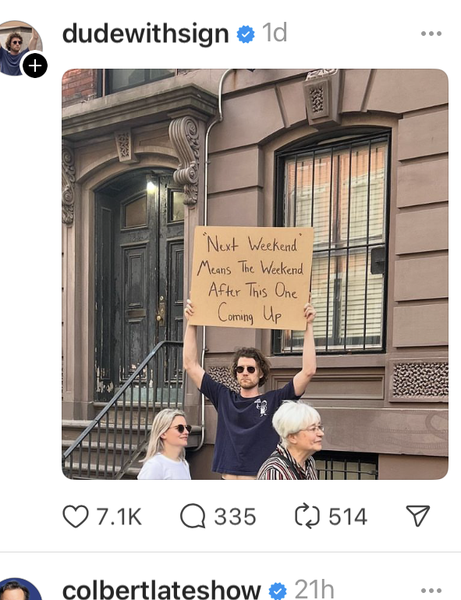Viewport: 461px width, 600px height.
Task: View the 7.1K likes count
Action: coord(119,517)
